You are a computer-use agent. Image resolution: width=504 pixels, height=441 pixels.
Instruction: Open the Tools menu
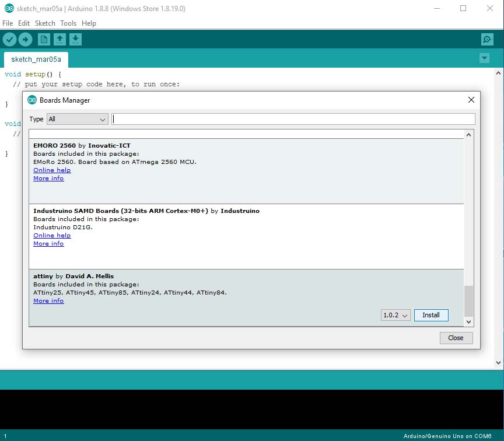pos(68,23)
